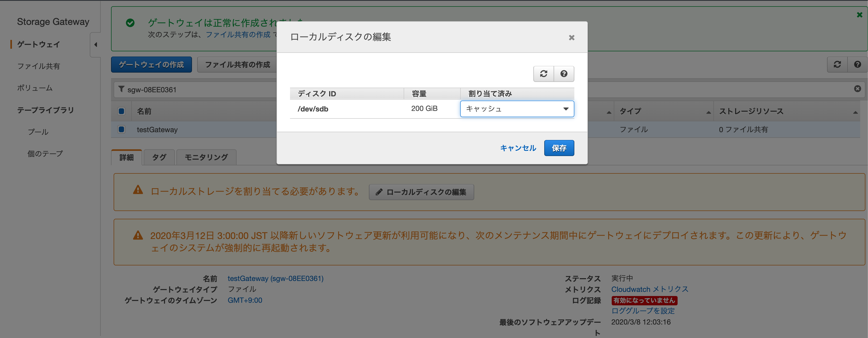Click 保存 button to save disk settings
This screenshot has width=868, height=338.
(x=559, y=148)
